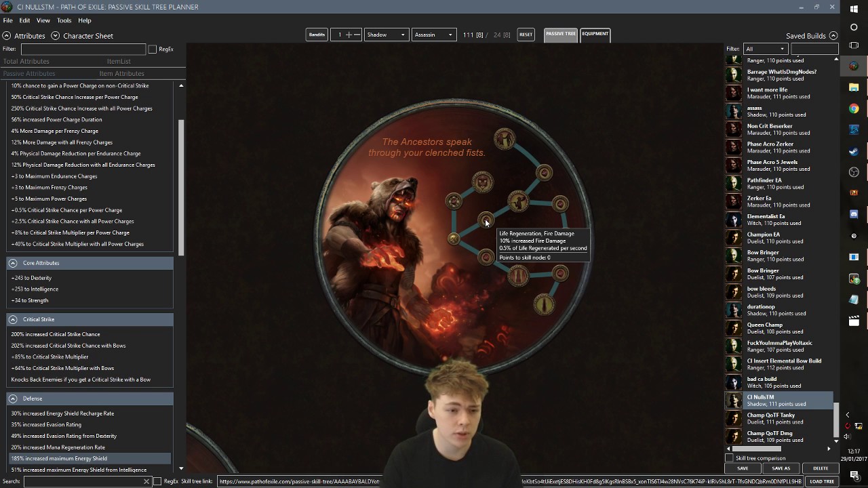Screen dimensions: 868x488
Task: Click the saved builds list scroll-down arrow
Action: (835, 441)
